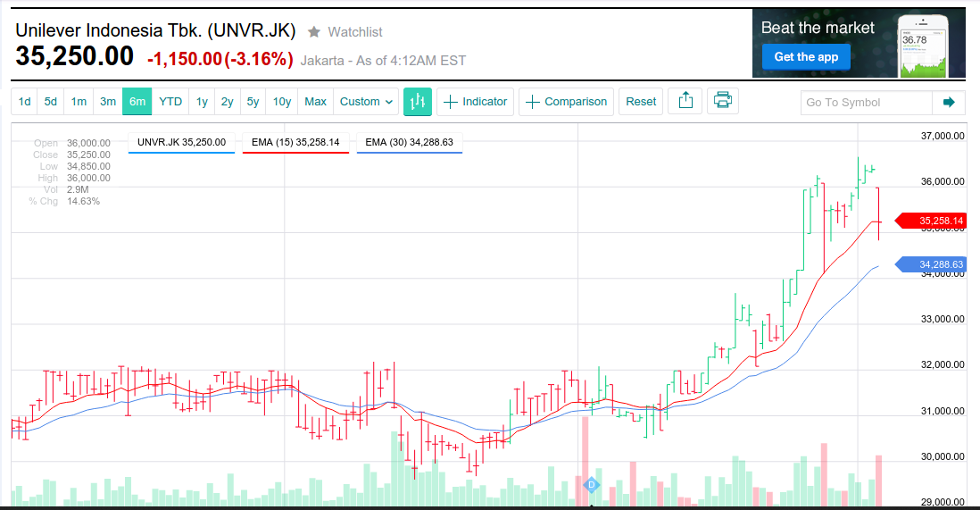Image resolution: width=980 pixels, height=510 pixels.
Task: Click the 35,250.00 current price
Action: (x=74, y=56)
